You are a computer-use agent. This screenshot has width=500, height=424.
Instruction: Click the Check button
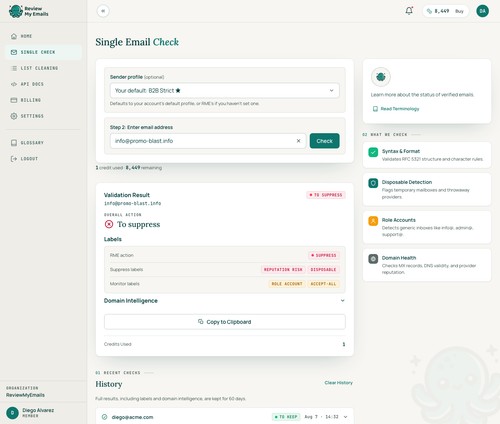click(324, 141)
